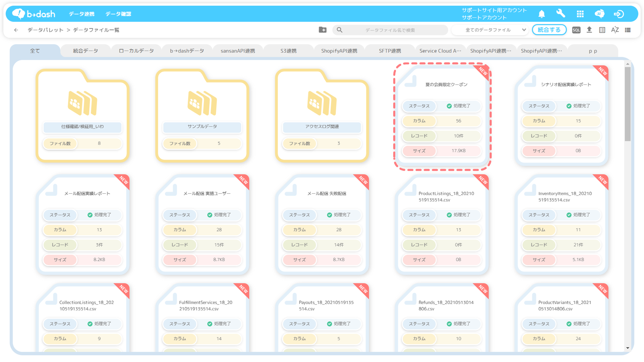Switch to list view icon

(628, 30)
